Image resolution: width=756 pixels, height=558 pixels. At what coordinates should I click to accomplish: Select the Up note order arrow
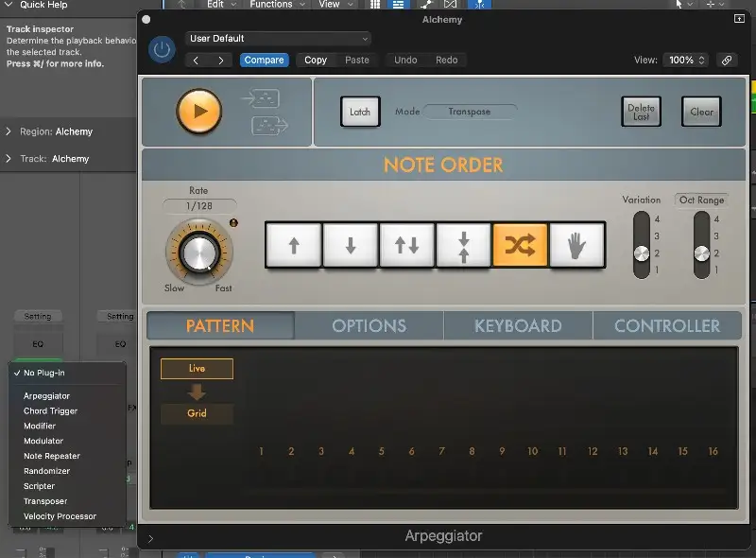click(x=293, y=246)
